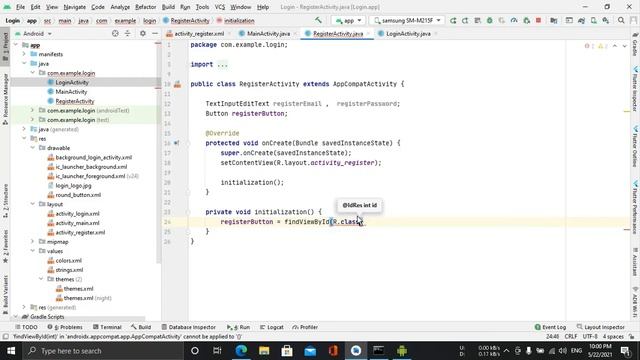Close the activity_register.xml tab
This screenshot has width=640, height=360.
[229, 34]
